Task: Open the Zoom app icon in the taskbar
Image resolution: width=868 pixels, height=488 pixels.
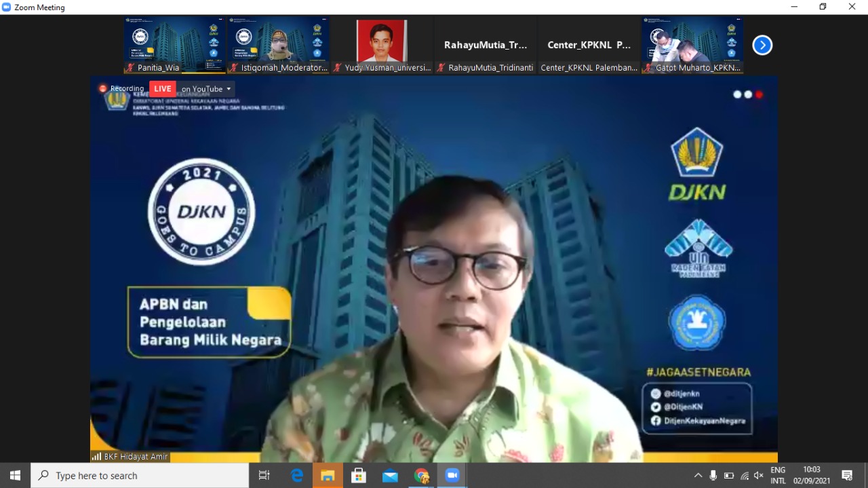Action: (x=452, y=475)
